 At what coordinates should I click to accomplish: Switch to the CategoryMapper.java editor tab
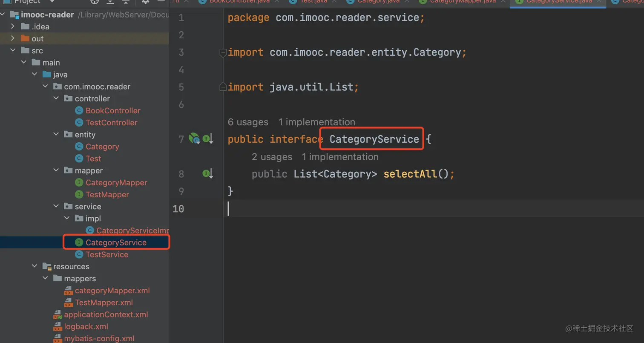[x=463, y=2]
